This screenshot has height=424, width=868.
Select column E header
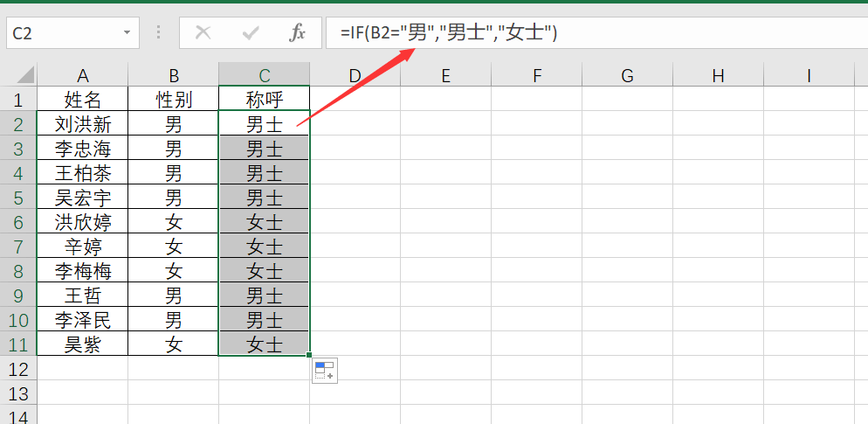445,75
